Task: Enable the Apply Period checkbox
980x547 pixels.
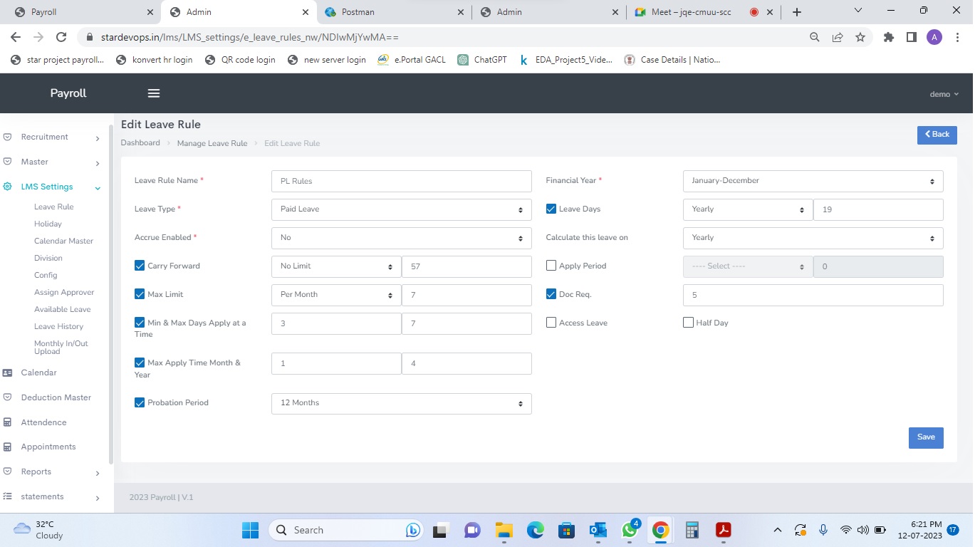Action: pyautogui.click(x=551, y=266)
